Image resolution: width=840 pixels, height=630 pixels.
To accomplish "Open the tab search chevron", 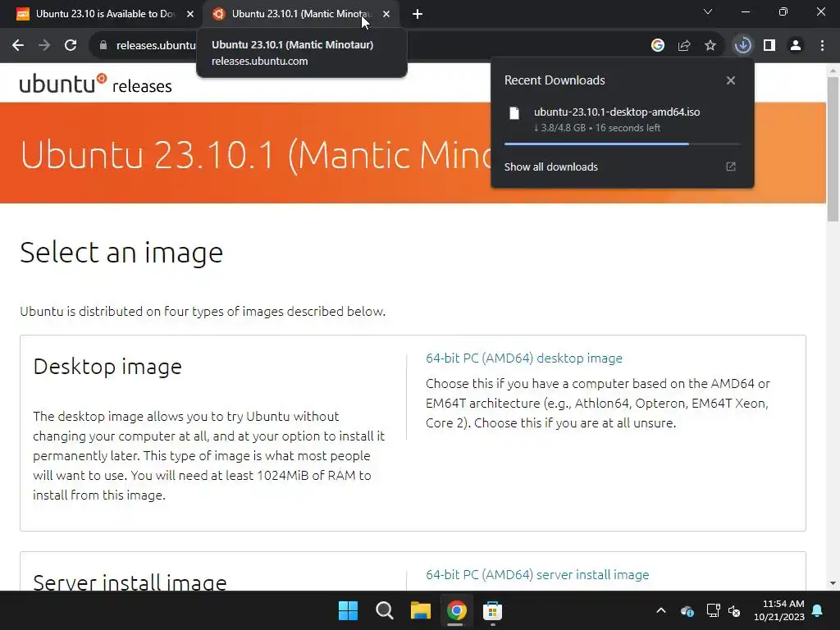I will click(x=708, y=11).
